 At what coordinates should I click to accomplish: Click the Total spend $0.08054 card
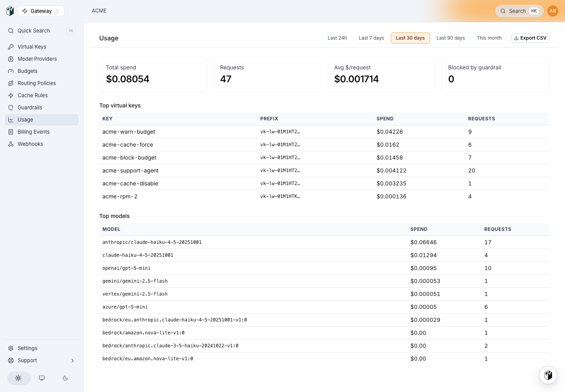pyautogui.click(x=153, y=74)
